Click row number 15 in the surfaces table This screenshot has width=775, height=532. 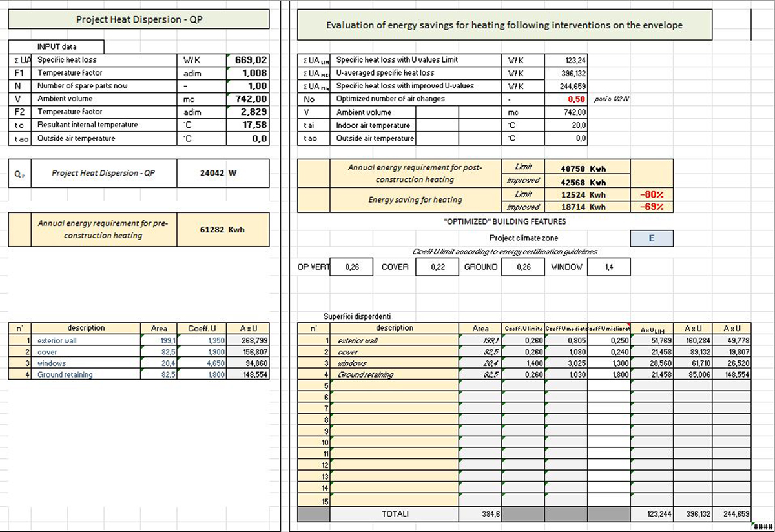click(314, 501)
